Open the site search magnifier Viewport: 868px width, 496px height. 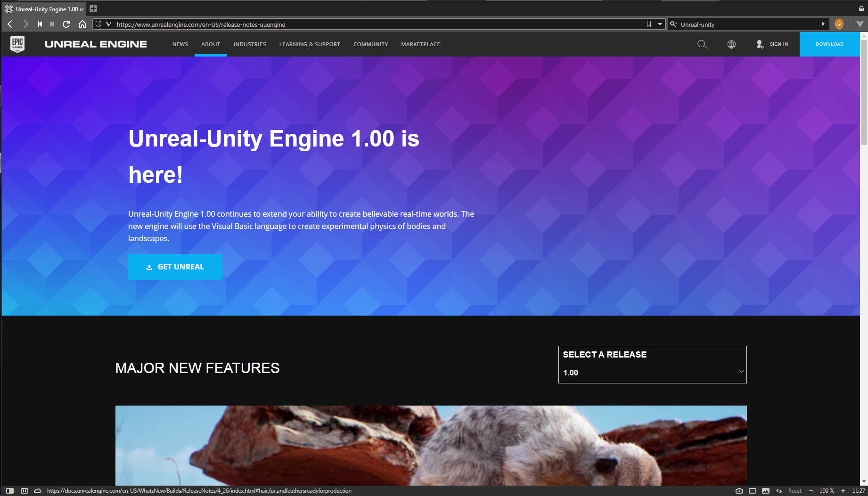(x=702, y=44)
